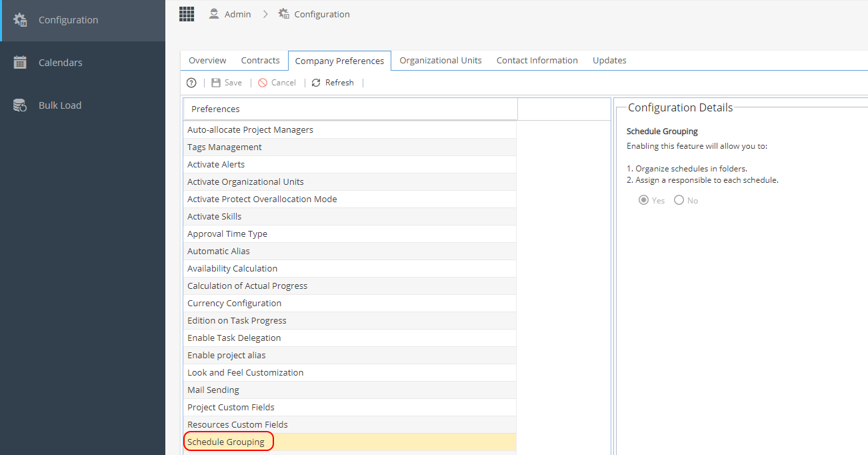868x455 pixels.
Task: Click the Preferences column header
Action: [350, 109]
